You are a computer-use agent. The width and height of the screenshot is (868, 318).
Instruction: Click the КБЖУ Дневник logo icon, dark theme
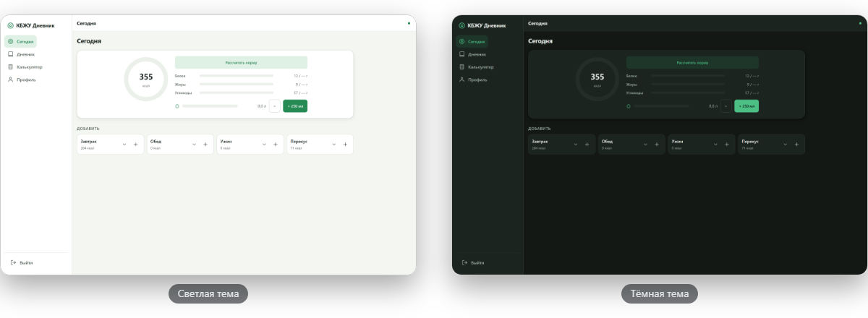tap(461, 25)
